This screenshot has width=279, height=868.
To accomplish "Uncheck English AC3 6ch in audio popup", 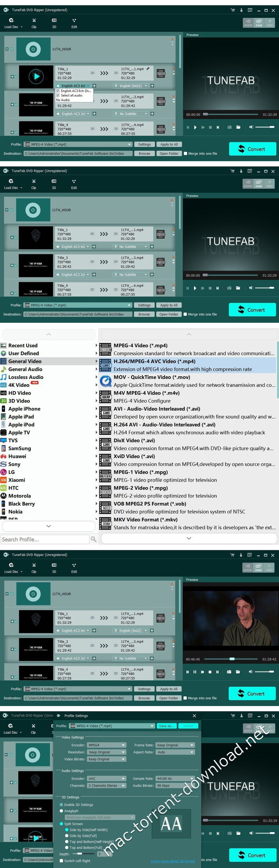I will pos(58,91).
